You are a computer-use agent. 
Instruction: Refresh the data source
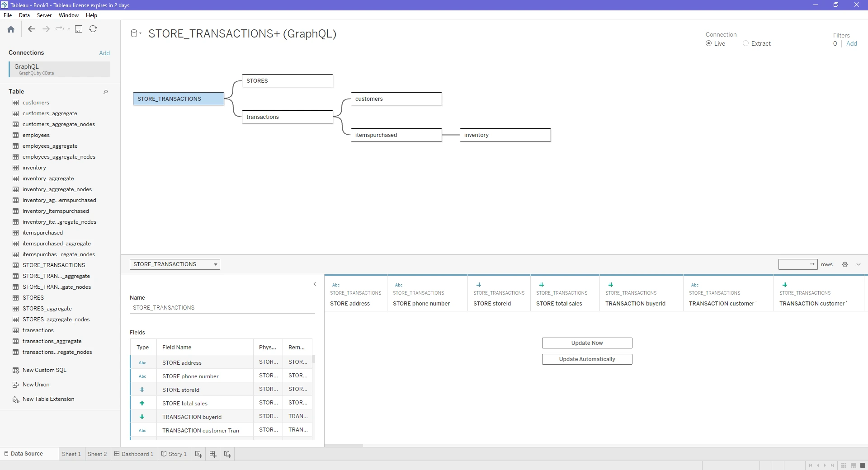point(93,29)
